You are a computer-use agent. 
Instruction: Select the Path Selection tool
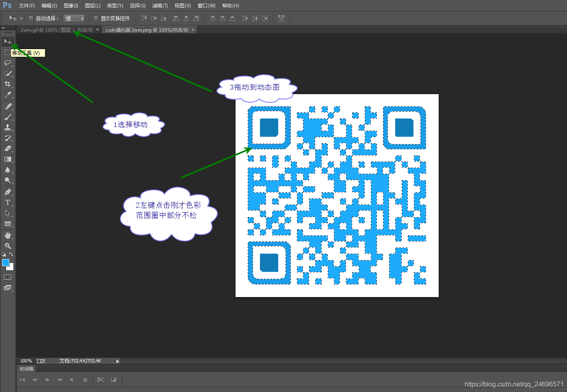coord(8,213)
